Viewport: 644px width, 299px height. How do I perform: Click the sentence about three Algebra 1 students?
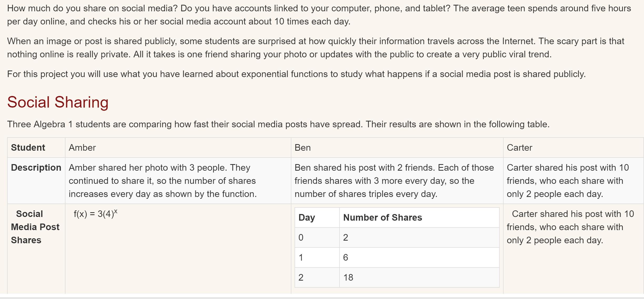point(278,124)
